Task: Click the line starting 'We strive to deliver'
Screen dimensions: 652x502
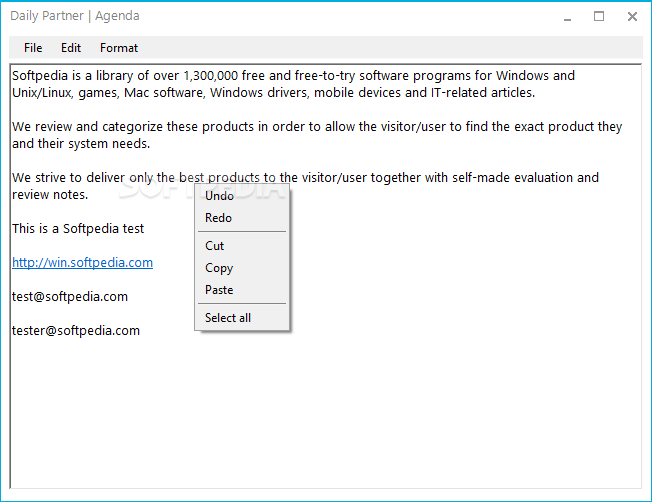Action: click(305, 178)
